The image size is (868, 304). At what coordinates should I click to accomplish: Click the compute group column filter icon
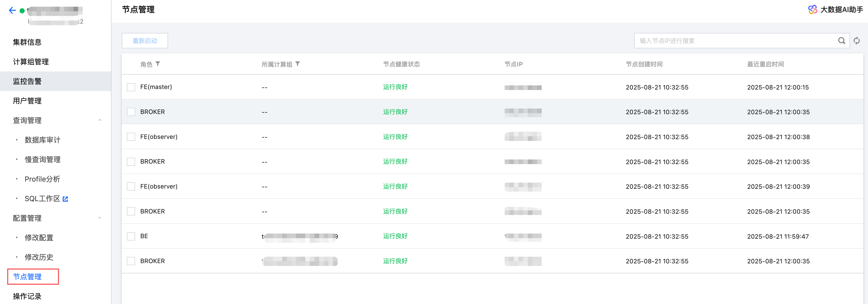tap(298, 64)
